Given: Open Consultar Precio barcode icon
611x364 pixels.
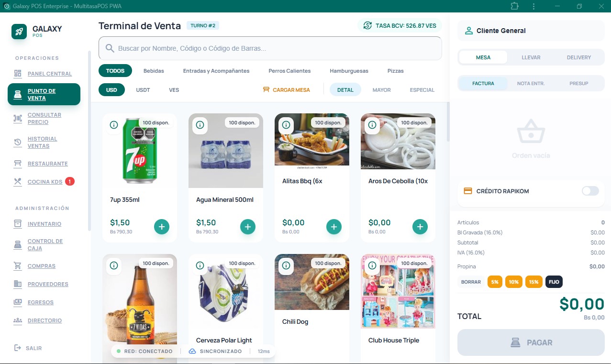Looking at the screenshot, I should 18,119.
